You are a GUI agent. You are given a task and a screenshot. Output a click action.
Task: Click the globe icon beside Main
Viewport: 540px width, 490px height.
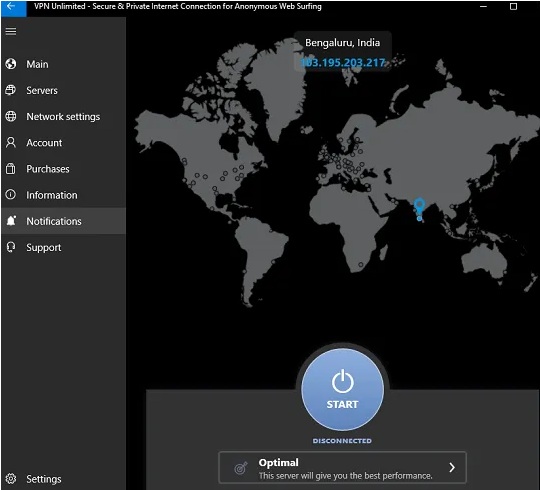click(11, 64)
